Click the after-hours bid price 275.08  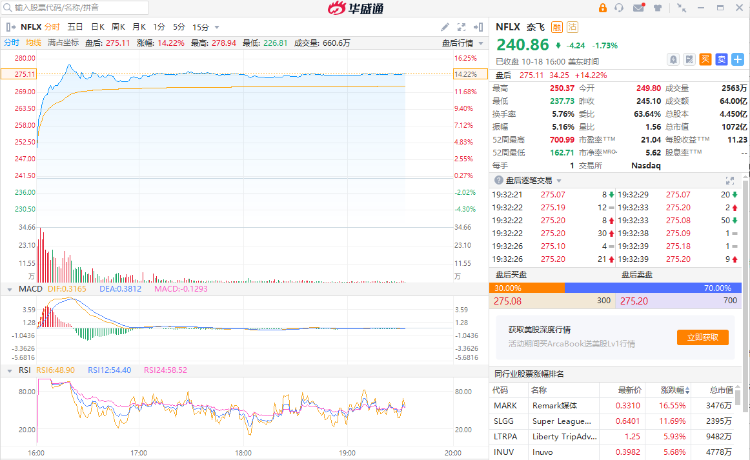(x=507, y=301)
